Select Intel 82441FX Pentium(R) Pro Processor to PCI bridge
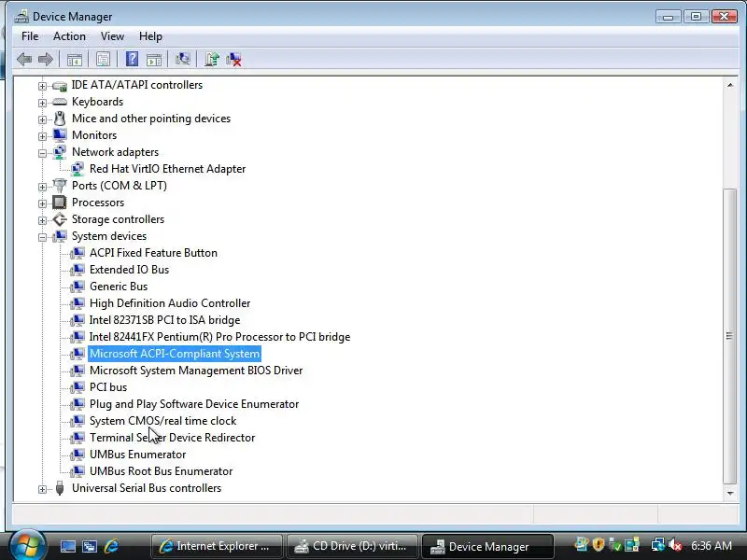 point(219,337)
